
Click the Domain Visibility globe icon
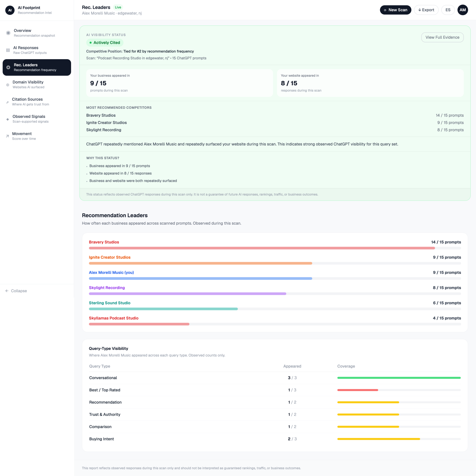click(x=8, y=85)
